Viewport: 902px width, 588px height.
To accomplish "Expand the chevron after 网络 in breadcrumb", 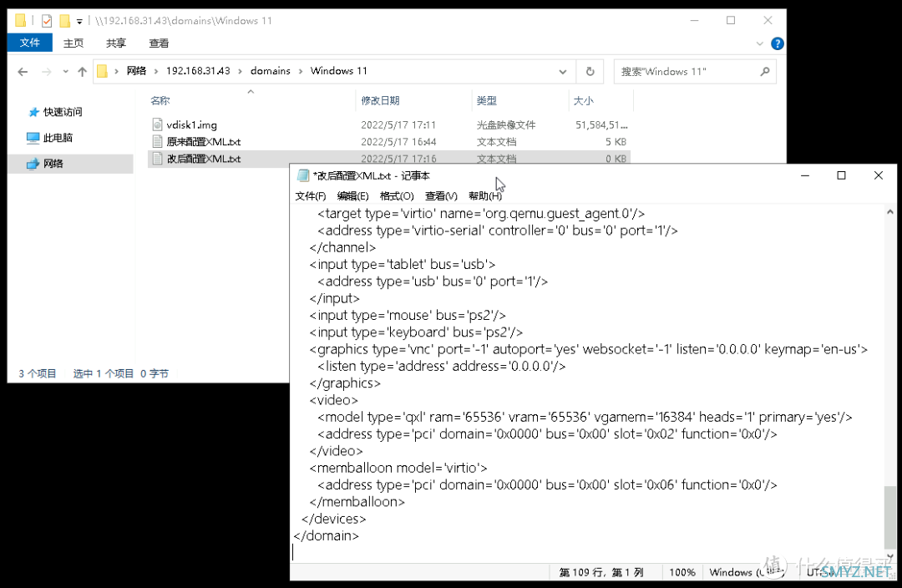I will [x=156, y=71].
